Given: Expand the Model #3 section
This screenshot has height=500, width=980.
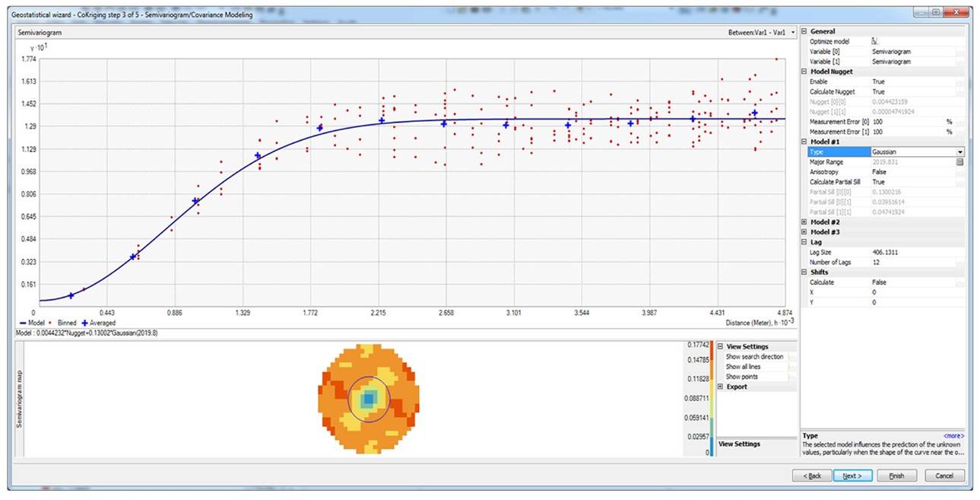Looking at the screenshot, I should [x=804, y=232].
